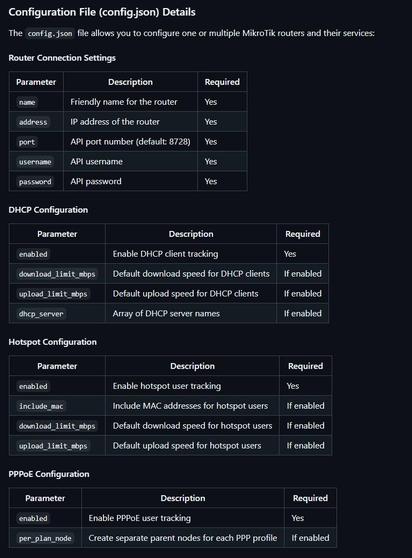Select dhcp_server parameter in DHCP table

[x=41, y=314]
